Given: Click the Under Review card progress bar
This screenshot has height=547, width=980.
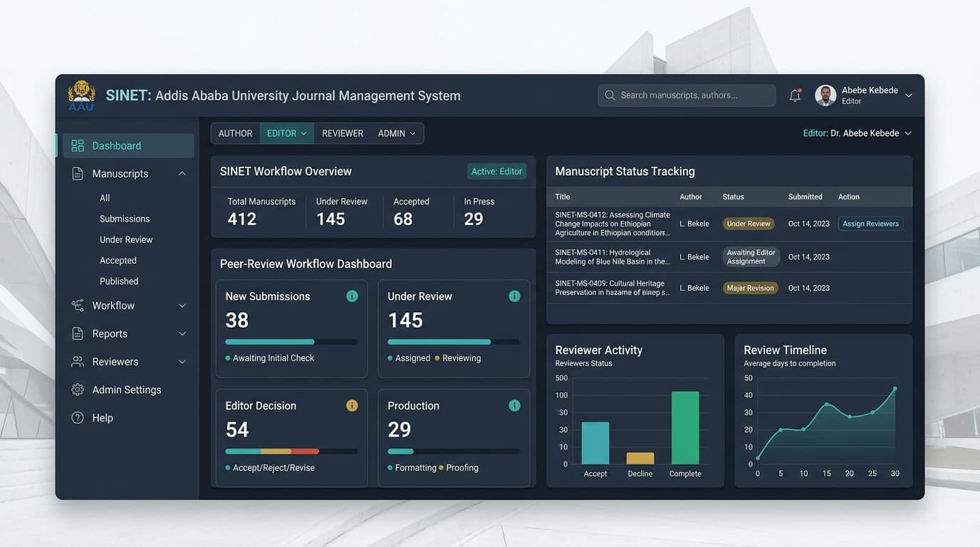Looking at the screenshot, I should click(454, 342).
